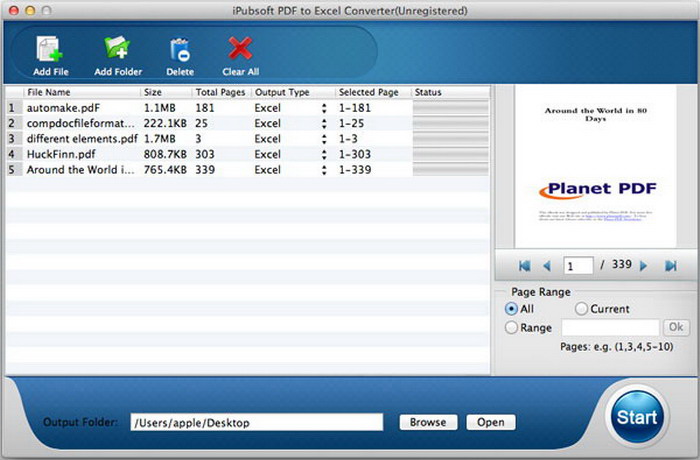Screen dimensions: 700x460
Task: Click the Output Type column header
Action: coord(293,92)
